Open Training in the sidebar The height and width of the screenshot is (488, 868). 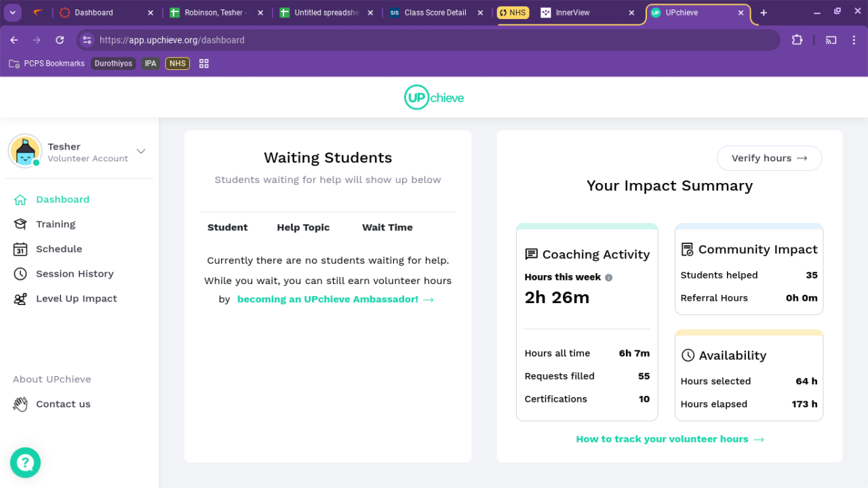click(56, 224)
